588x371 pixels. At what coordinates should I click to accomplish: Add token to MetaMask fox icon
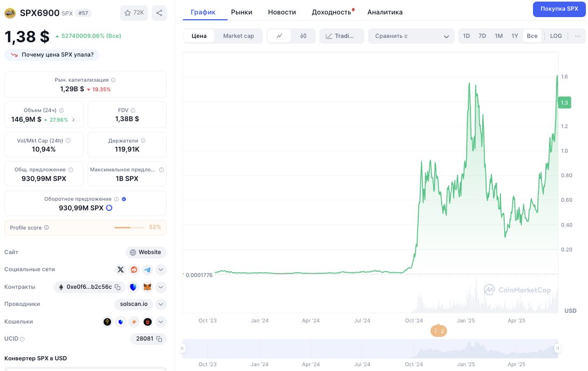pos(147,287)
